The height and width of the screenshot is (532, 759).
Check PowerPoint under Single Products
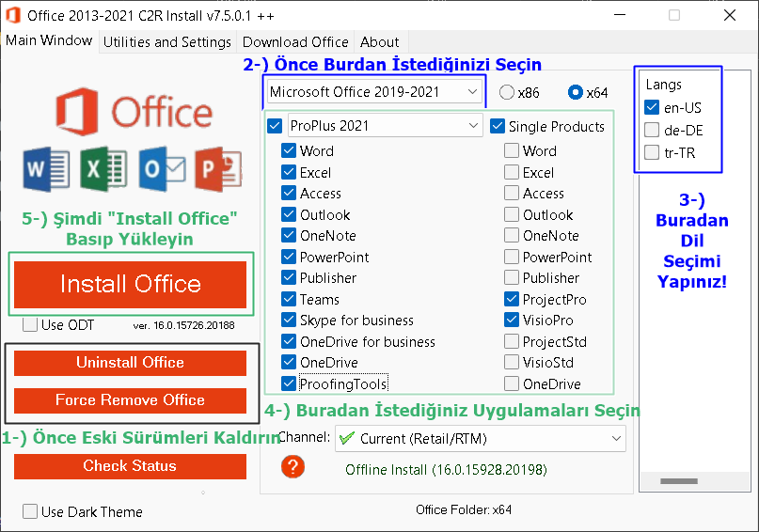[x=512, y=257]
